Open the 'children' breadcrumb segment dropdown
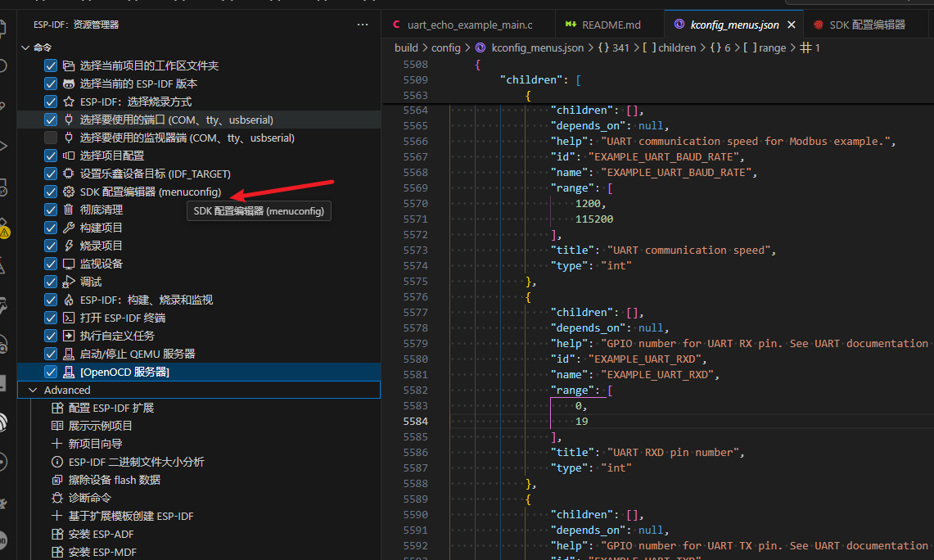This screenshot has width=934, height=560. coord(677,48)
